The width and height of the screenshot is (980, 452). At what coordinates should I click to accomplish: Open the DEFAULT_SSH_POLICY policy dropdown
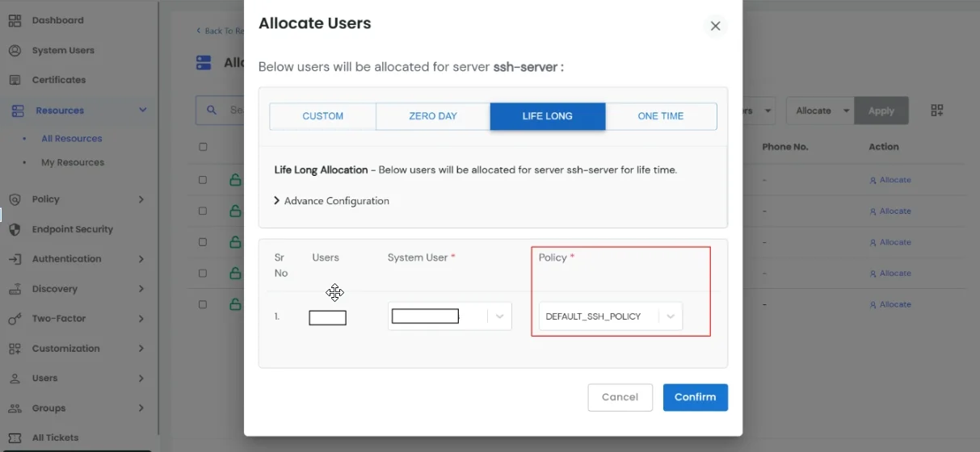click(x=611, y=316)
